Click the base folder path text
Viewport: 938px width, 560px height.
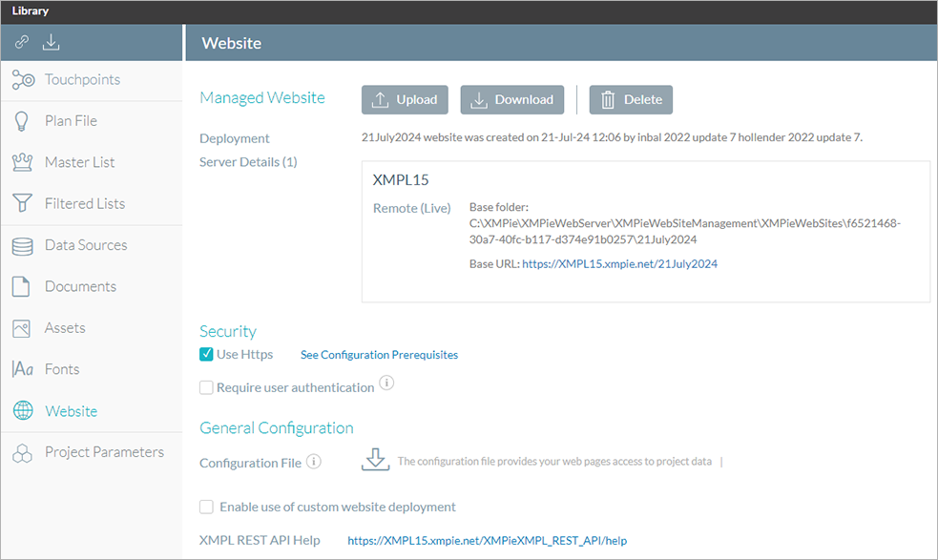click(x=685, y=232)
